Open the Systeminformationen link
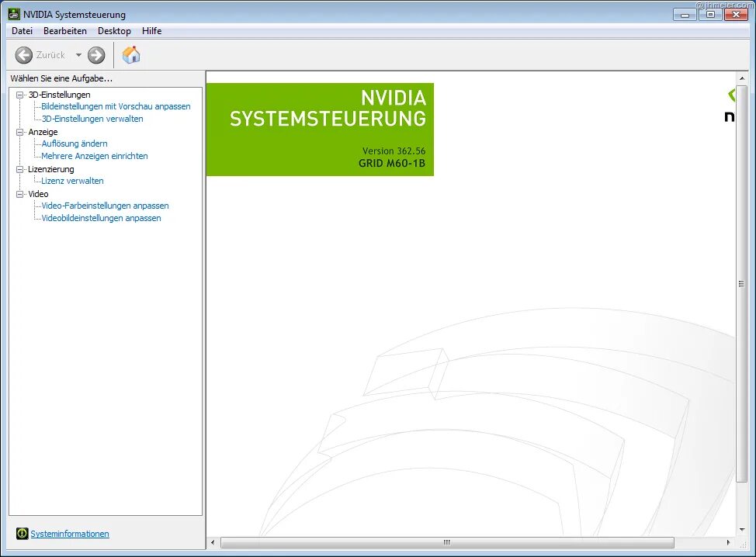This screenshot has height=557, width=756. click(70, 534)
